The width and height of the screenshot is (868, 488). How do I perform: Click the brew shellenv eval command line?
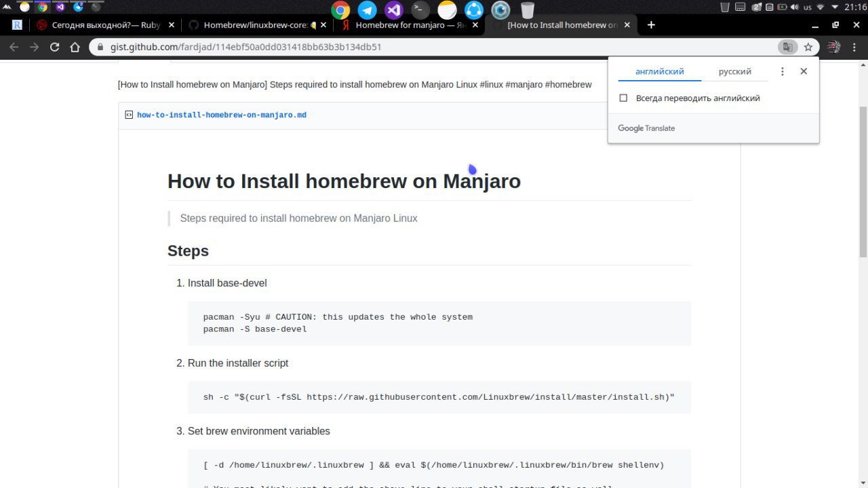[x=433, y=465]
